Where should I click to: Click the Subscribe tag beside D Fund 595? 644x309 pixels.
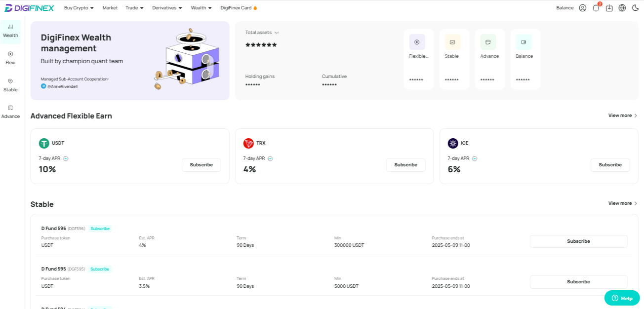[100, 269]
